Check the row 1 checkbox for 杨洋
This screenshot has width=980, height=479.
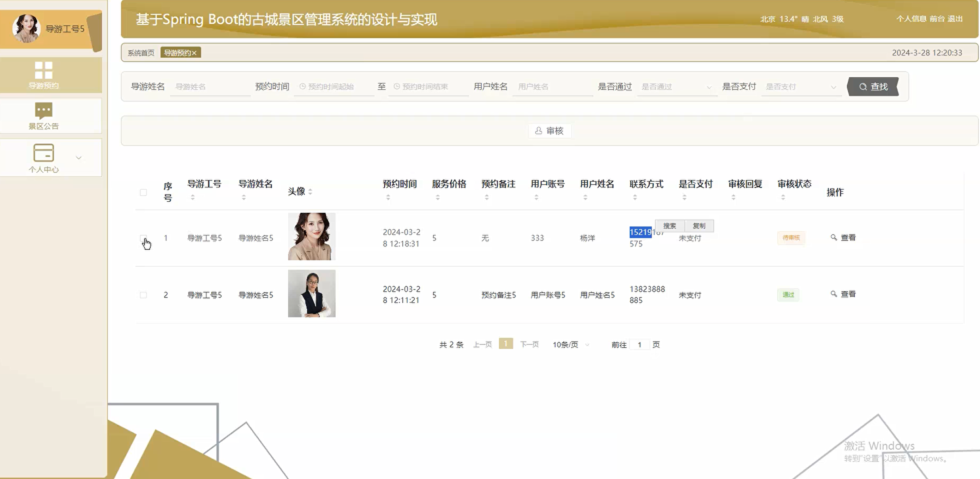tap(143, 238)
